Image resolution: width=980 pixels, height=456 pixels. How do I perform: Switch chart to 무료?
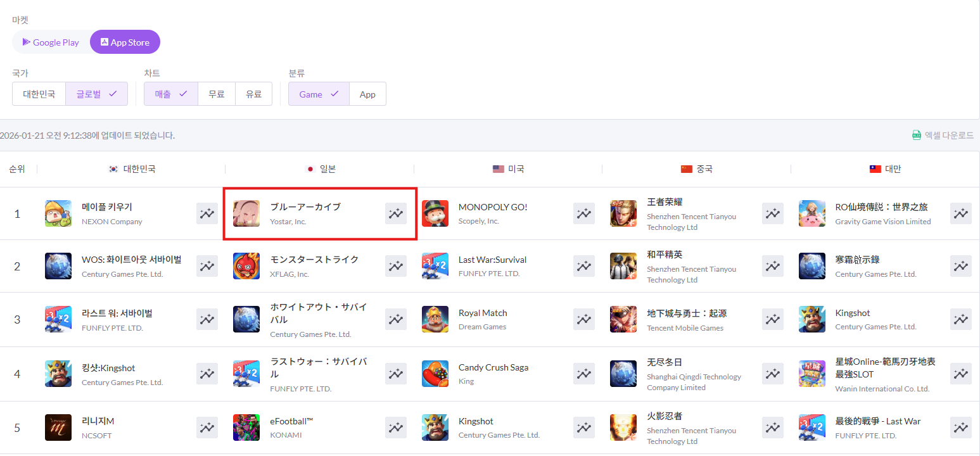click(x=217, y=94)
